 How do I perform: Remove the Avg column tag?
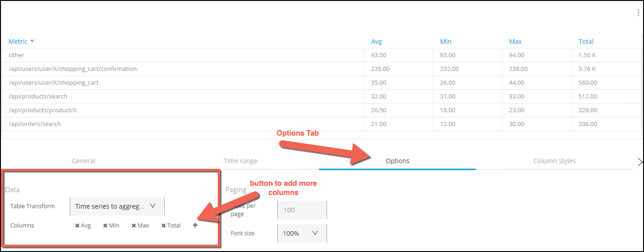point(77,226)
